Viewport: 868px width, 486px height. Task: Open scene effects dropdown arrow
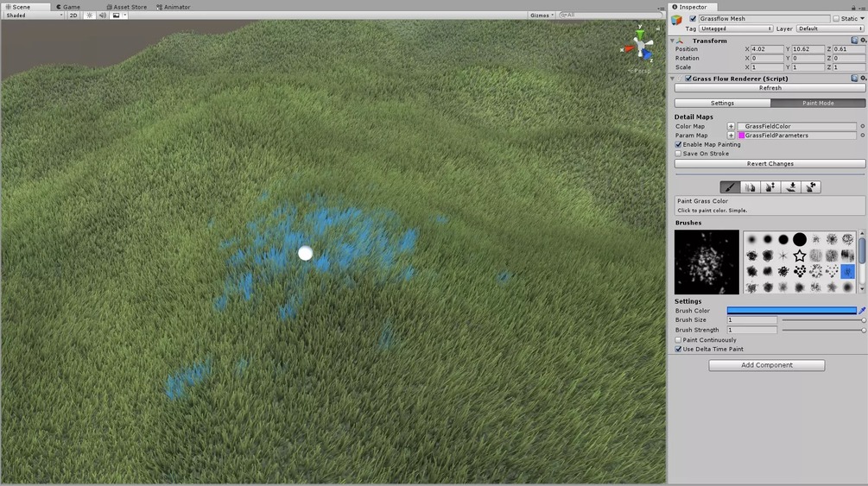125,16
